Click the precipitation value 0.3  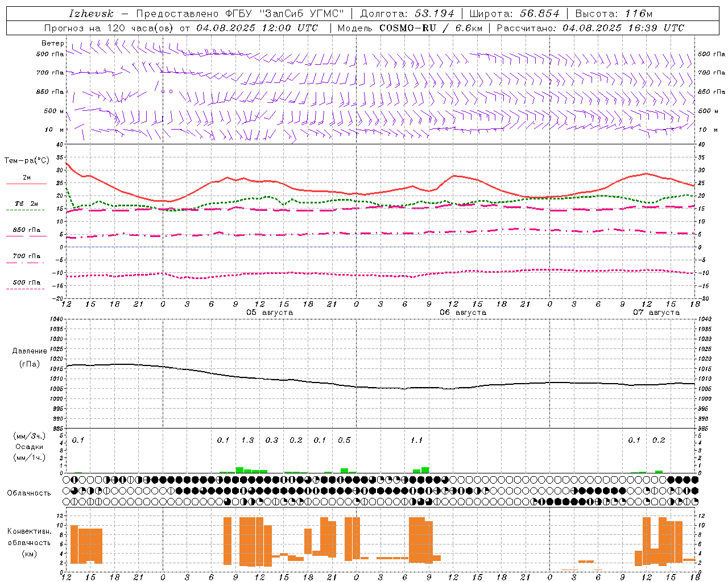click(272, 440)
